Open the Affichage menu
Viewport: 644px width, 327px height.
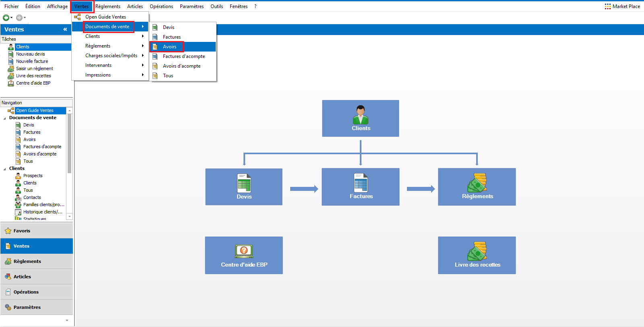pos(57,6)
